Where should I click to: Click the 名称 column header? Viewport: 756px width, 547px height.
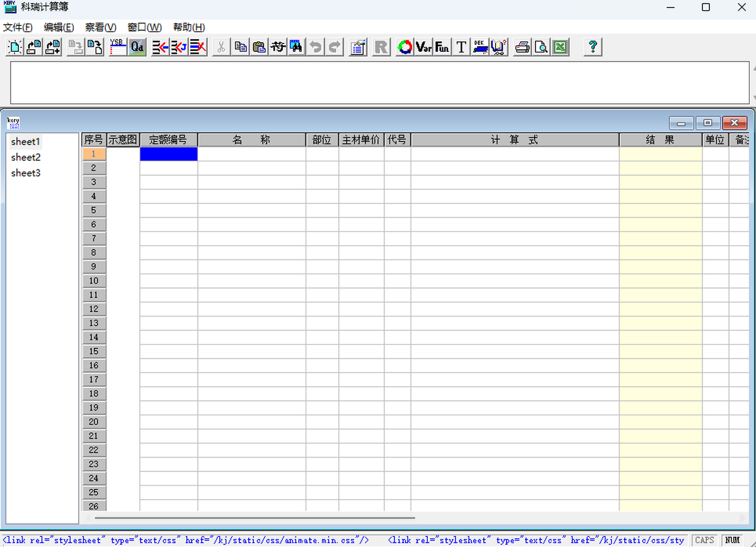point(252,140)
